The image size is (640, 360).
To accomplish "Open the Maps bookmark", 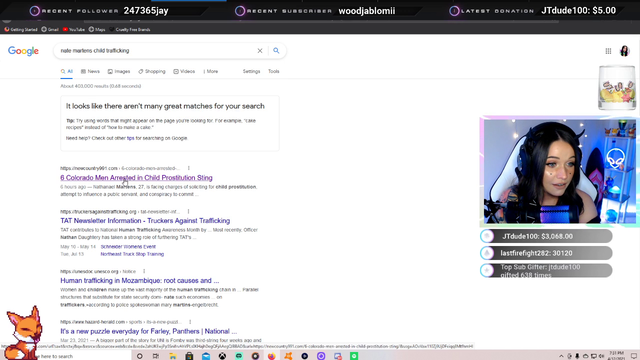I will 97,29.
